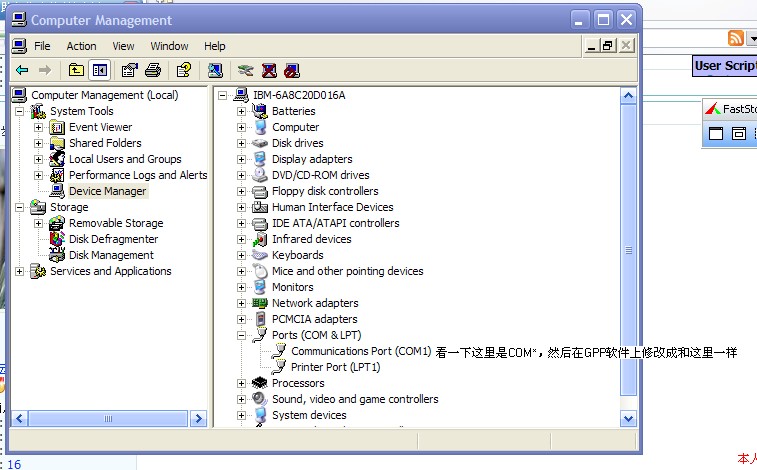Image resolution: width=757 pixels, height=470 pixels.
Task: Click the Help toolbar icon
Action: (183, 70)
